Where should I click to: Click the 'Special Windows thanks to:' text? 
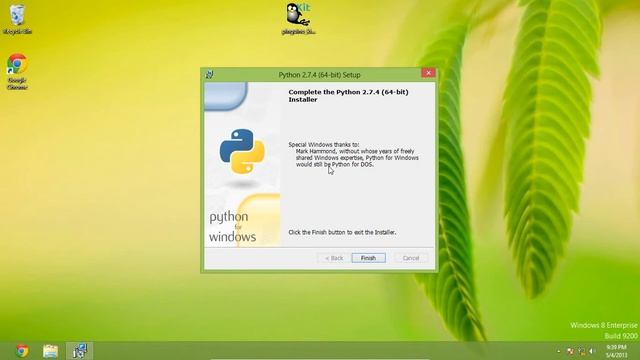click(324, 144)
